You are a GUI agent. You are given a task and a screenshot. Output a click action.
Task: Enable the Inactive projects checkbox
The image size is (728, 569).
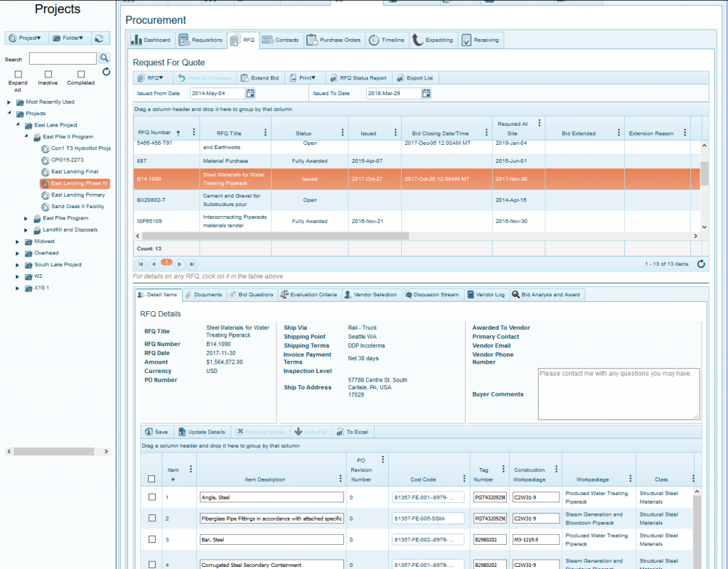(47, 74)
